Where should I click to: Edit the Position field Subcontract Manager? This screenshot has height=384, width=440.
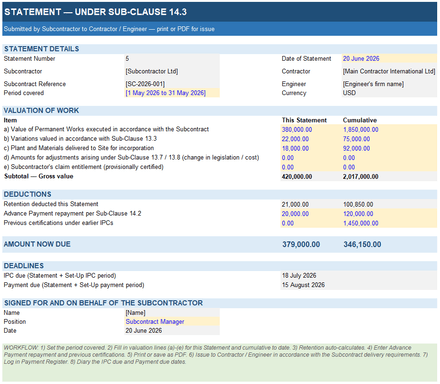[x=172, y=321]
